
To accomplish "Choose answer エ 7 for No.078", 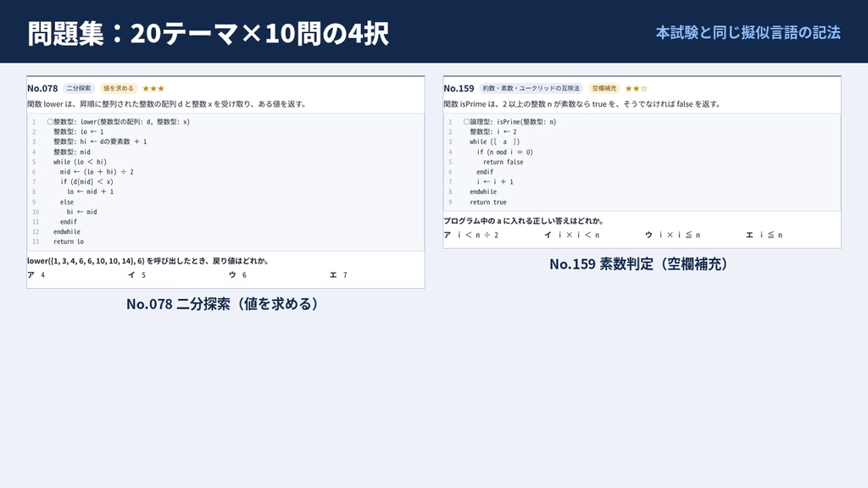I will tap(338, 275).
